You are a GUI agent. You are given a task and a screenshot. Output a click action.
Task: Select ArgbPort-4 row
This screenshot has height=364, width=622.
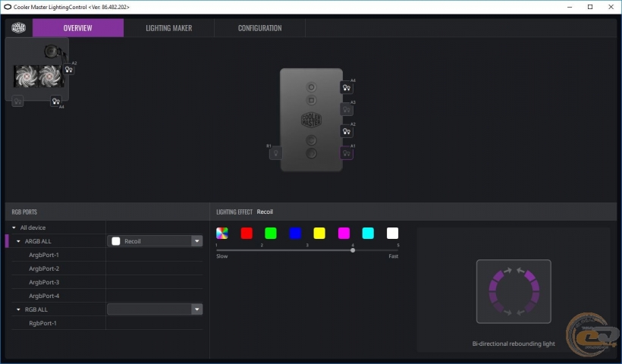(107, 296)
